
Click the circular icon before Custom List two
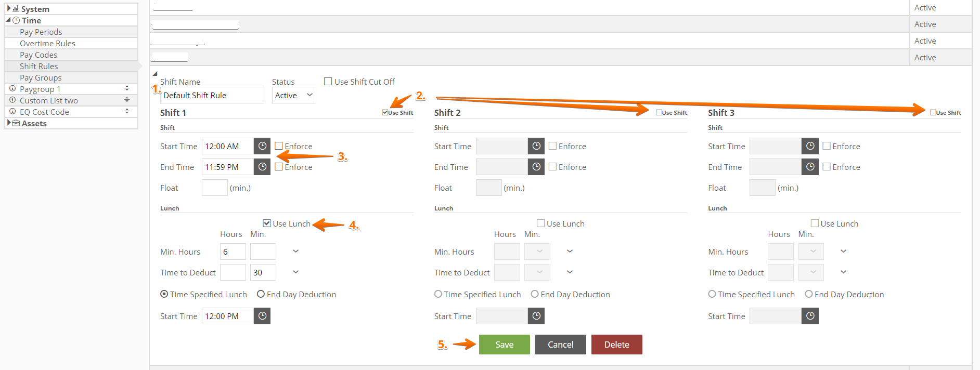[12, 100]
